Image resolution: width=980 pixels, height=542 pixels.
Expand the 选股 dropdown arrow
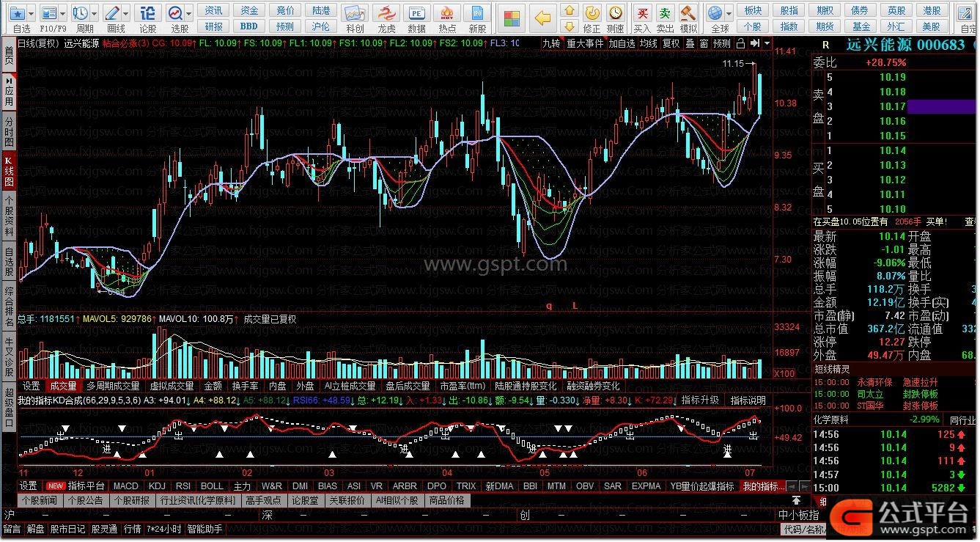tap(189, 13)
